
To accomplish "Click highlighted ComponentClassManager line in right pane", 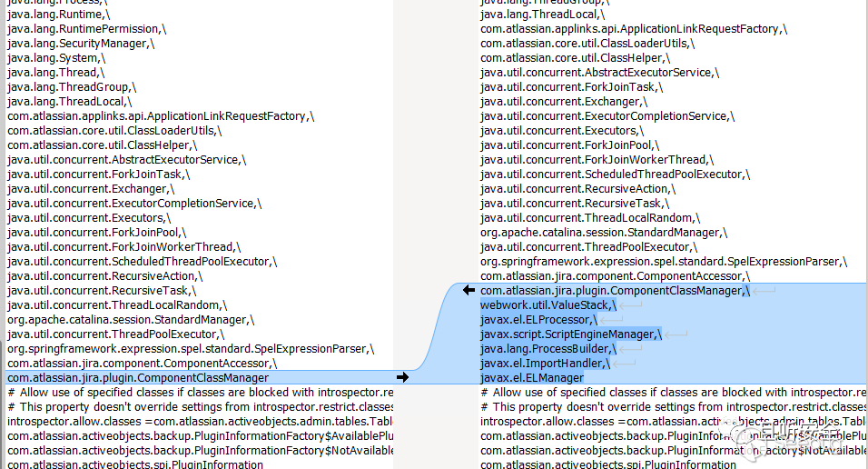I will (x=615, y=290).
